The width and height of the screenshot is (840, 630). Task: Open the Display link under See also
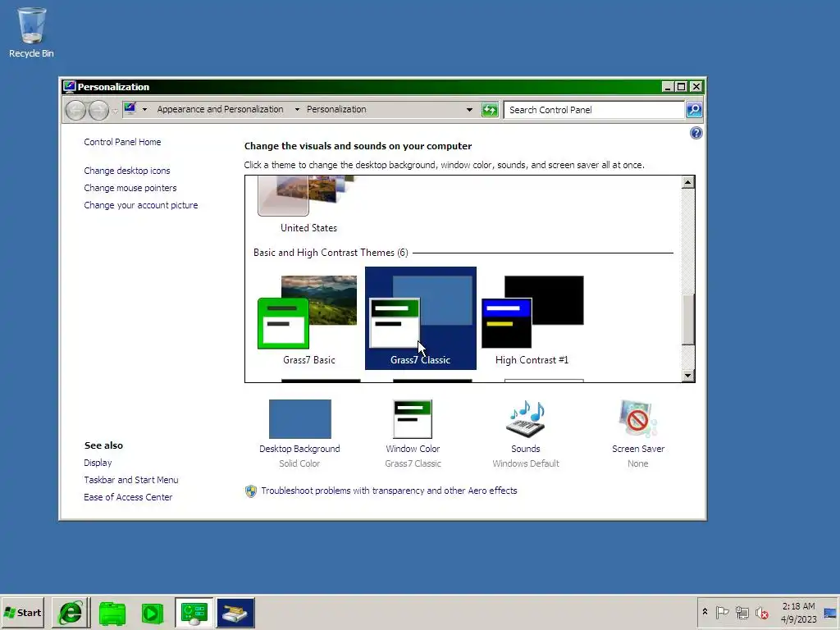click(x=98, y=463)
